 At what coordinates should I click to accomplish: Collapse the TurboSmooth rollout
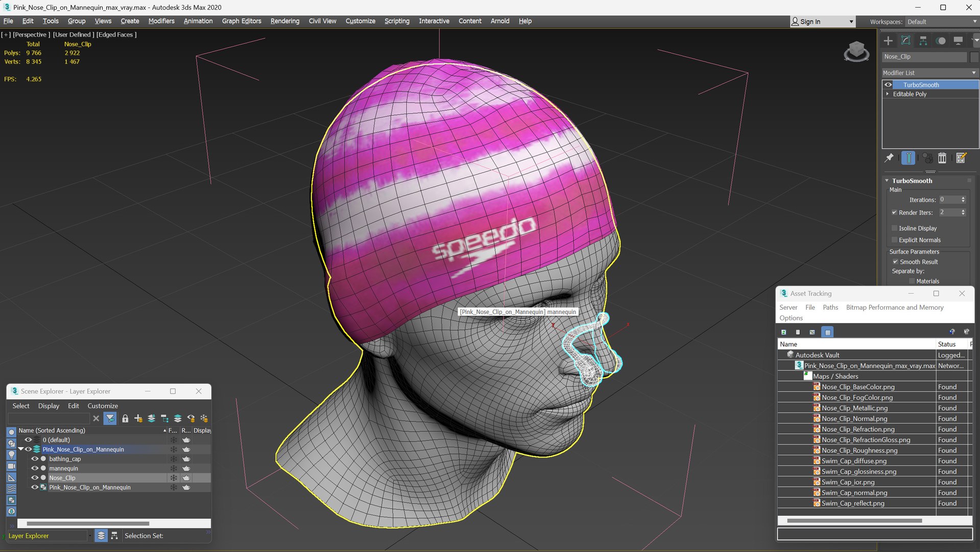click(x=887, y=181)
